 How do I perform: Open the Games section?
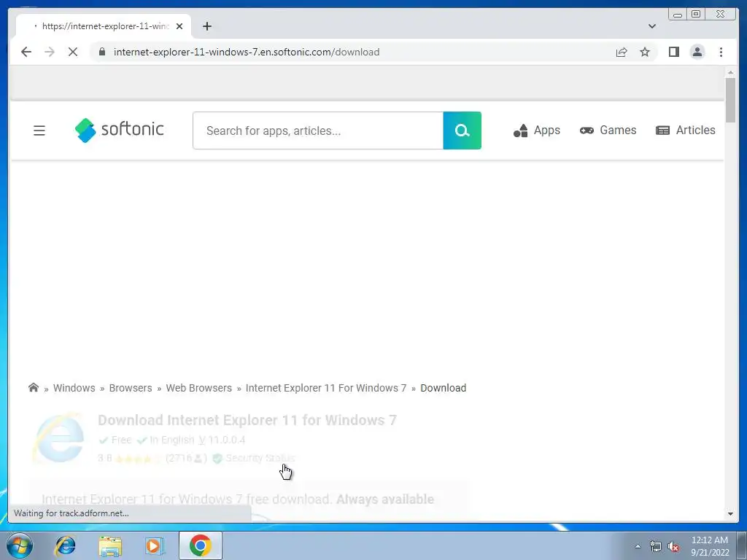click(x=608, y=130)
